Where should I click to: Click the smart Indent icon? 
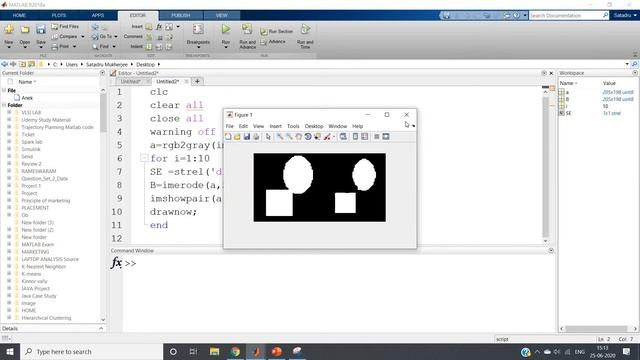click(x=149, y=47)
